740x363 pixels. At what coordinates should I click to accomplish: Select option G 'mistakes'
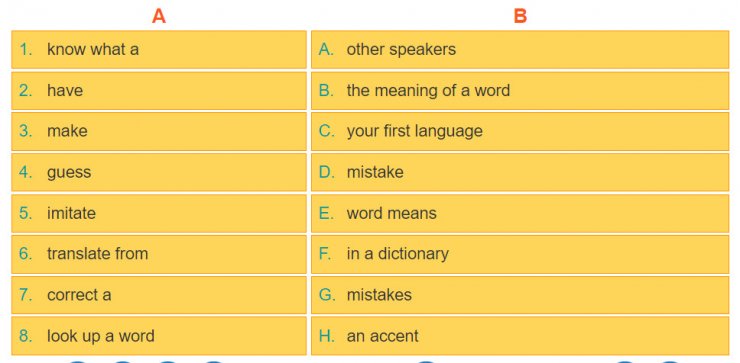520,295
